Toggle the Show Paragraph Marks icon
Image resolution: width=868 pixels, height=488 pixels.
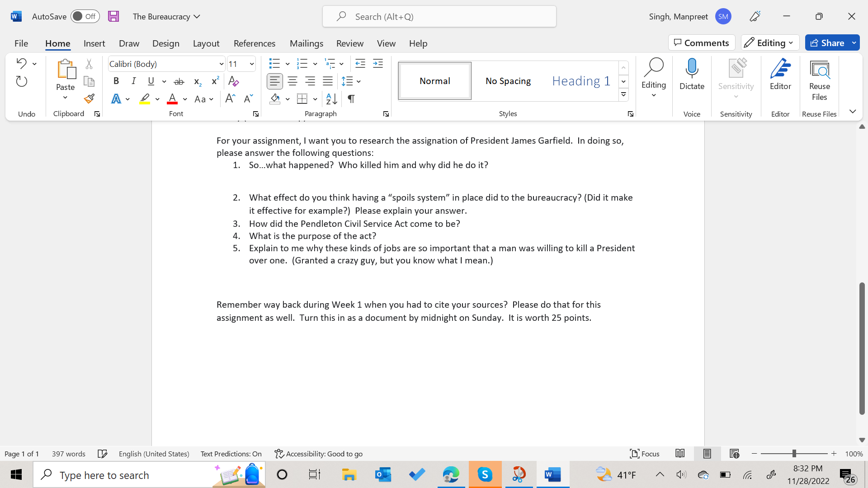point(352,99)
